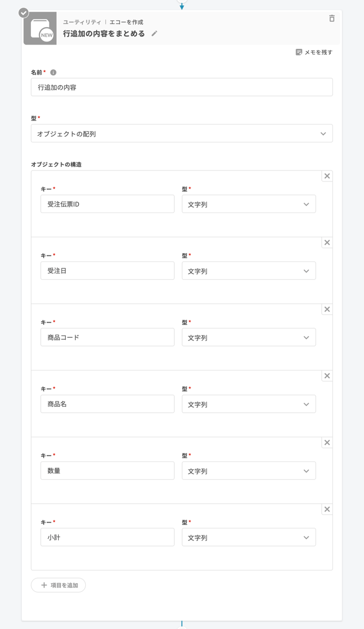
Task: Select the 名前 input field
Action: point(181,87)
